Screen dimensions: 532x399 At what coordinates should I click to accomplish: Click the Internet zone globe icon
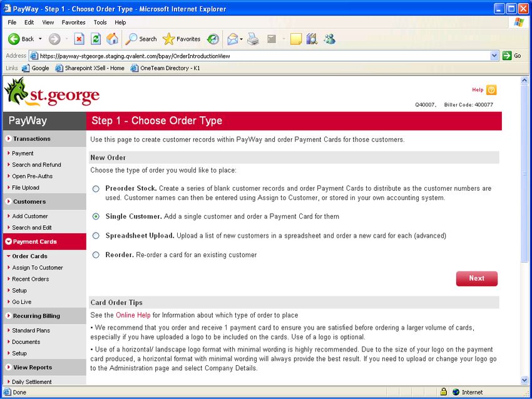(456, 392)
